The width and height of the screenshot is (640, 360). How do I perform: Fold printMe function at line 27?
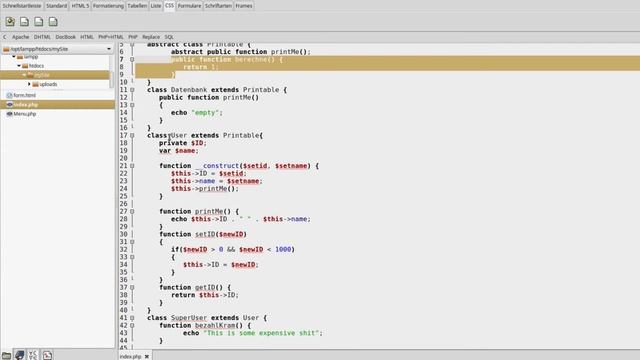[x=132, y=211]
